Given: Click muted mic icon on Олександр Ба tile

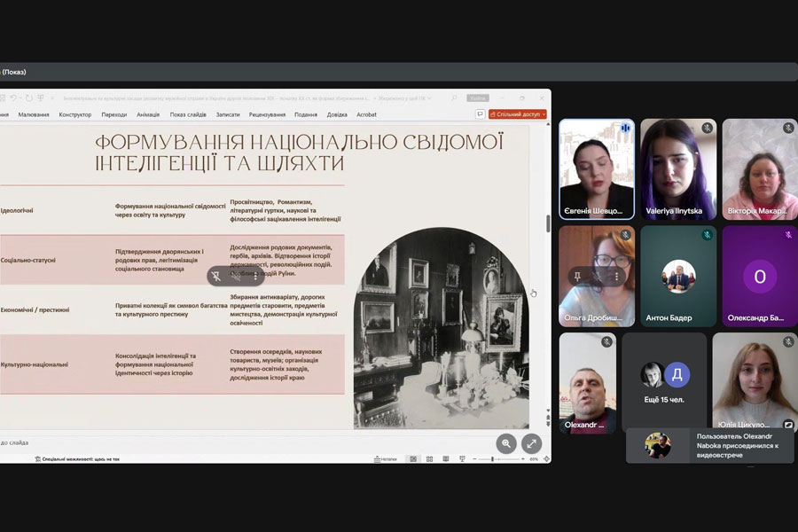Looking at the screenshot, I should [x=788, y=235].
